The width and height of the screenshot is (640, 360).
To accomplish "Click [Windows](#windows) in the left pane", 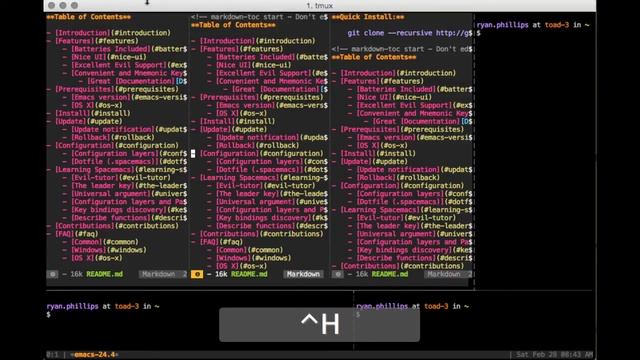I will 109,250.
